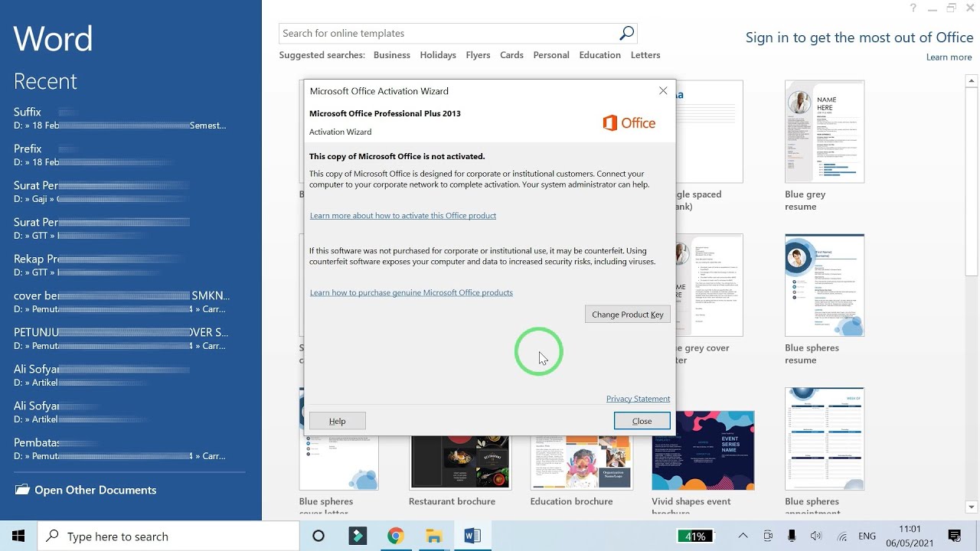Click the taskbar clock showing 11:01
Viewport: 980px width, 551px height.
[x=910, y=536]
